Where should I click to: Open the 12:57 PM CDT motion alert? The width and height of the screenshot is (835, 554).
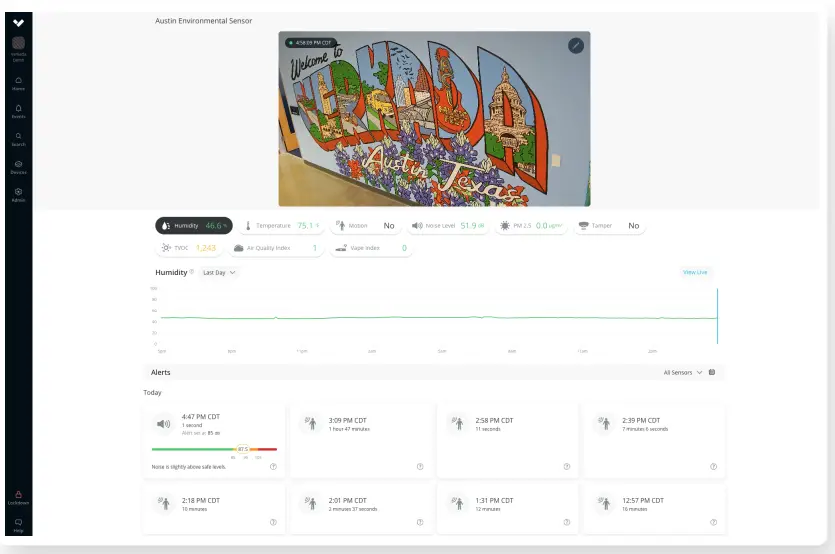tap(654, 509)
